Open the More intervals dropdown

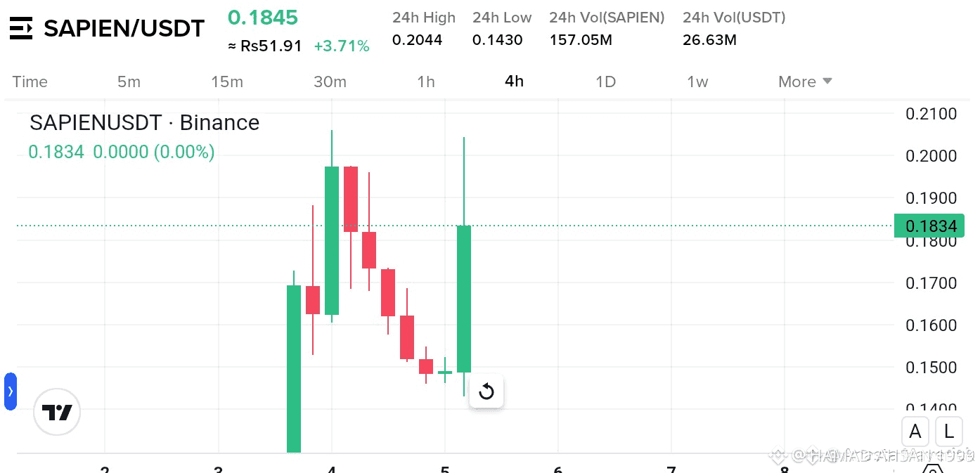click(805, 82)
